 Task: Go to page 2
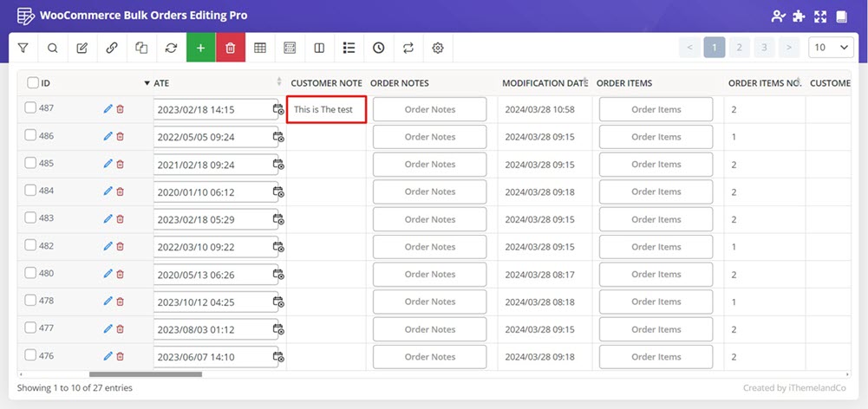[739, 48]
